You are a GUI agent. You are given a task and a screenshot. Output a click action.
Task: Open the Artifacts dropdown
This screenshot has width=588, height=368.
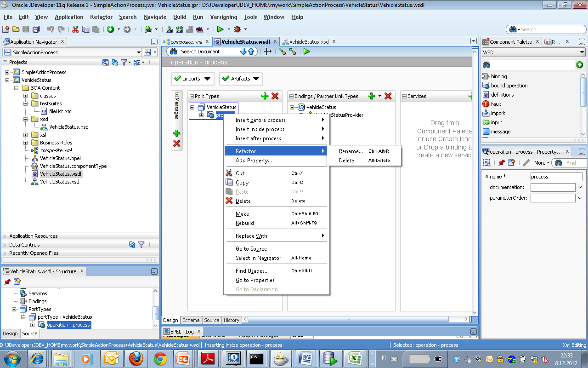[x=241, y=79]
